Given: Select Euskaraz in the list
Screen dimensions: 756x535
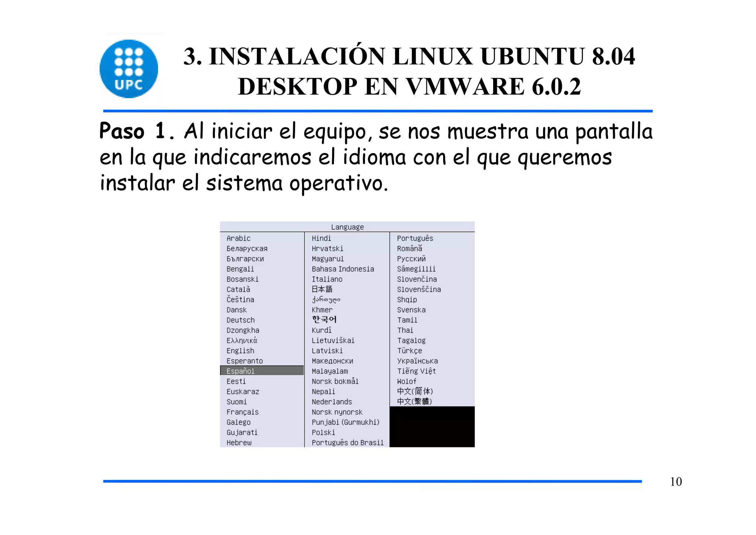Looking at the screenshot, I should (243, 391).
